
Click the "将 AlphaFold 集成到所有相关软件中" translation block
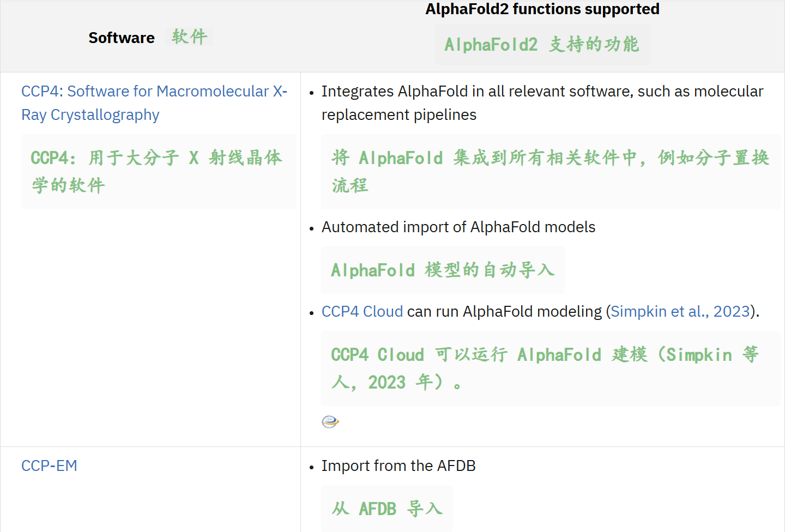click(551, 172)
